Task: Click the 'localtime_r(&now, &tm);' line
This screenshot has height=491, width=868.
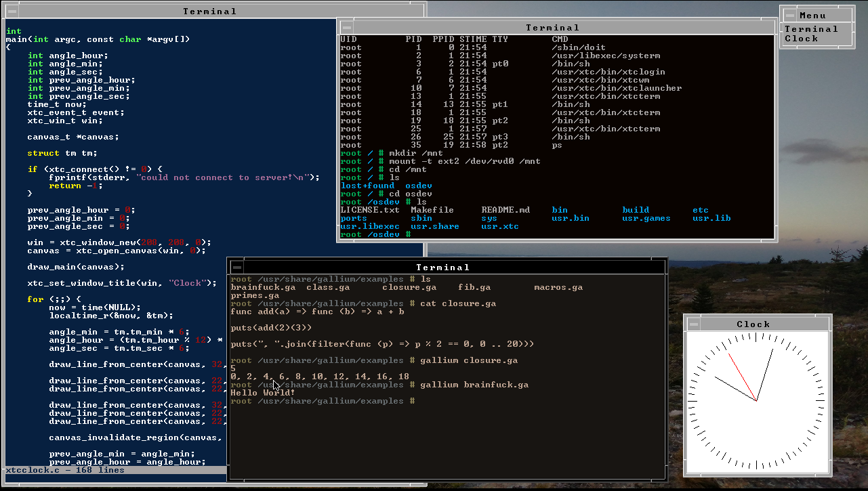Action: (x=111, y=316)
